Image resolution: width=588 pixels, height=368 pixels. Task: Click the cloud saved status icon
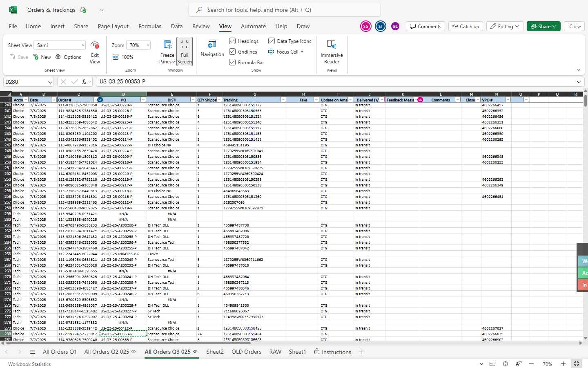83,10
